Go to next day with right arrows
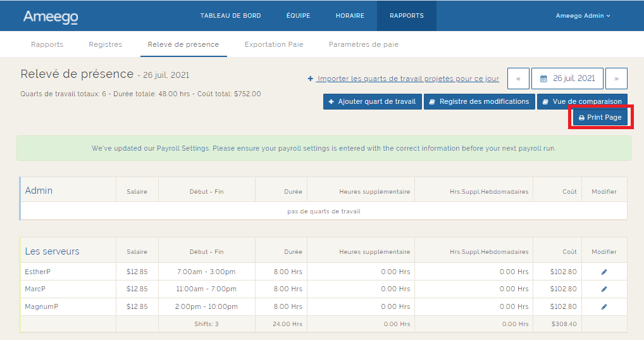Image resolution: width=644 pixels, height=340 pixels. 616,79
